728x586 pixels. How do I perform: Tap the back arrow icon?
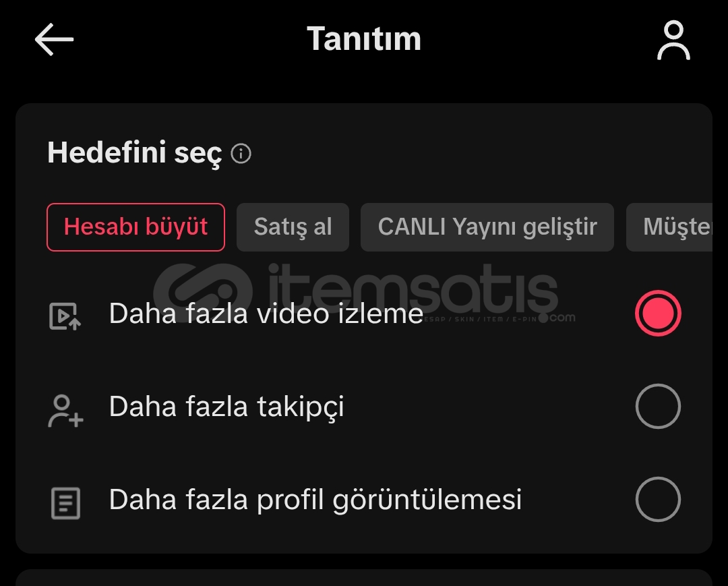[x=54, y=40]
